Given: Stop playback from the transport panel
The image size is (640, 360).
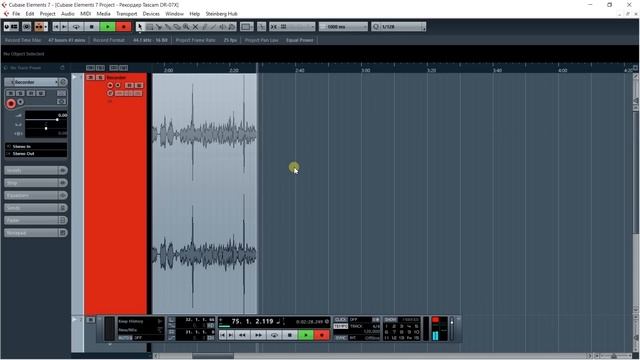Looking at the screenshot, I should click(x=290, y=335).
